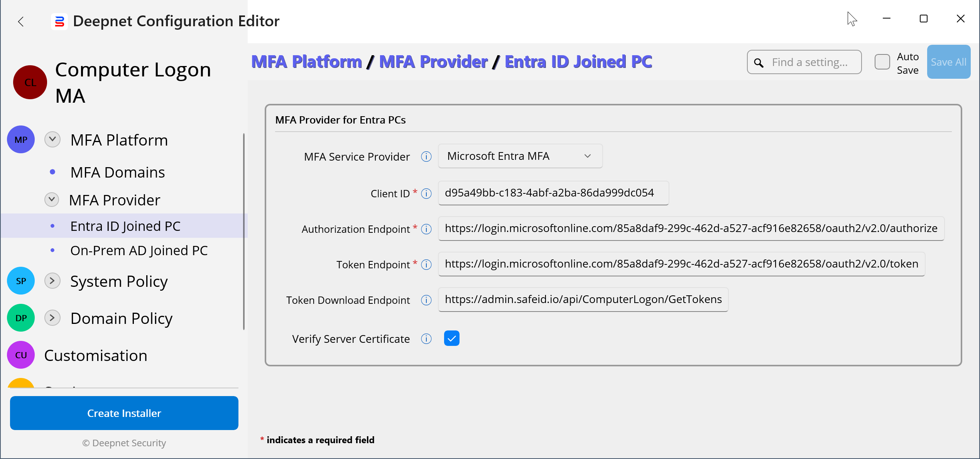Click info icon beside Client ID
Image resolution: width=980 pixels, height=459 pixels.
(426, 193)
